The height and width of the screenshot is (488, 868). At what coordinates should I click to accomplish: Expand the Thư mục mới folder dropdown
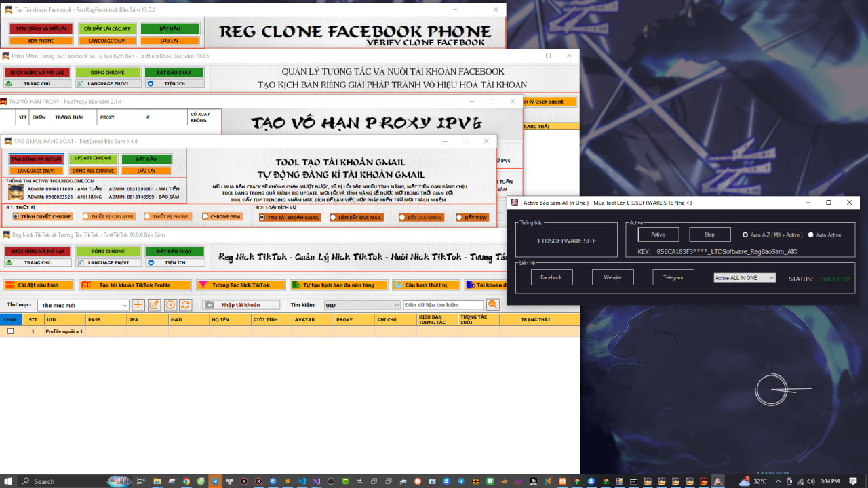[x=125, y=306]
